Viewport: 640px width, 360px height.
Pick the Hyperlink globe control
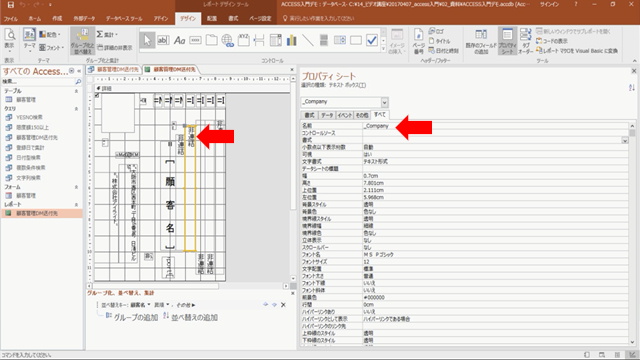[x=227, y=40]
